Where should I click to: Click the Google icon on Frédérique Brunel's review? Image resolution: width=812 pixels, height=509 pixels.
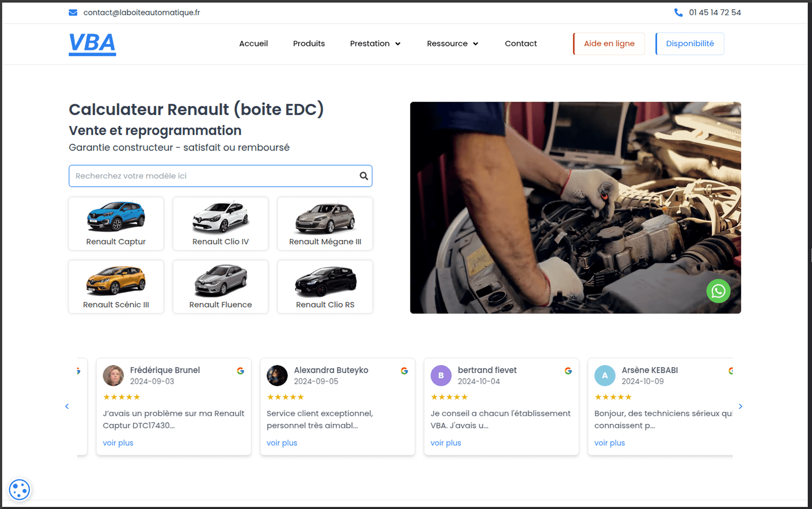[240, 371]
